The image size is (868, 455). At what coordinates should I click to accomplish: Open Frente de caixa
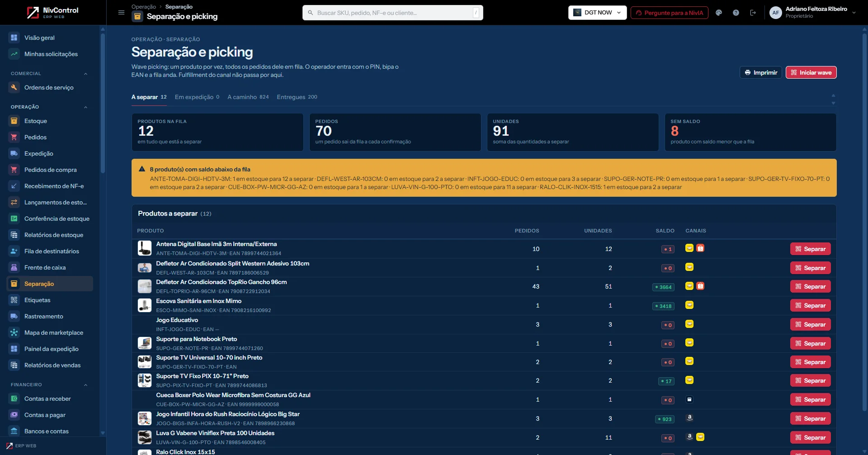(50, 267)
